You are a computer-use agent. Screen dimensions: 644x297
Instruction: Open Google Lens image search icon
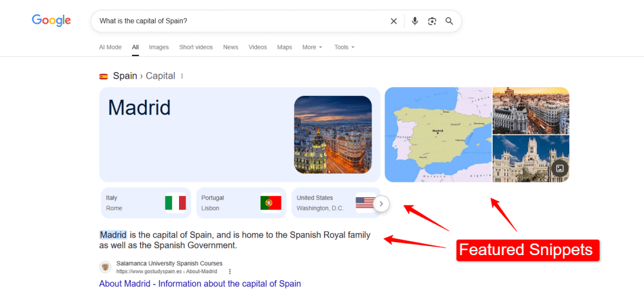pos(432,21)
